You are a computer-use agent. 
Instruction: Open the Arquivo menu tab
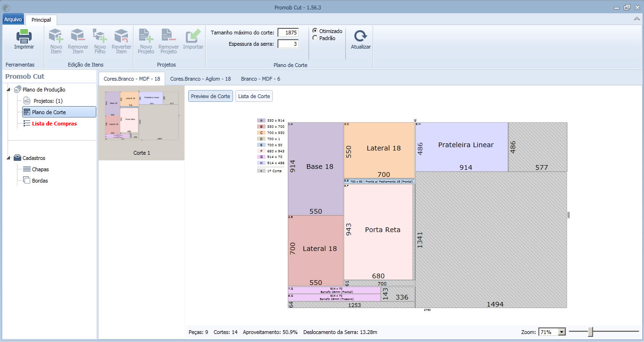(13, 19)
